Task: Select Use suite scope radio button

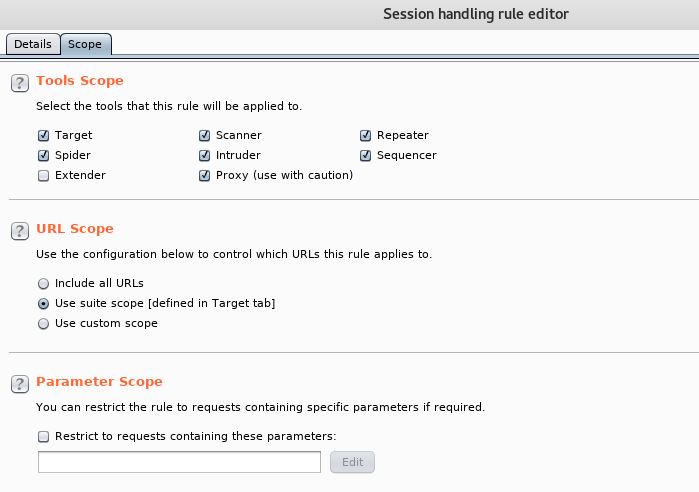Action: (x=43, y=303)
